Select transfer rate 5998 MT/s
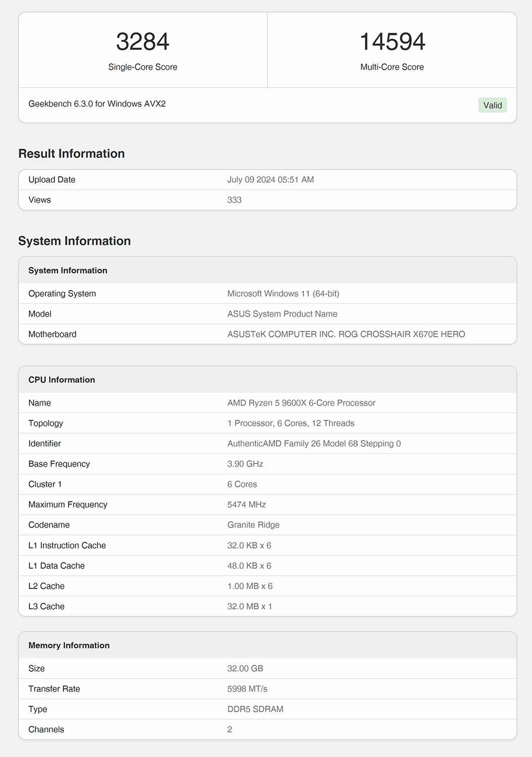The width and height of the screenshot is (532, 757). (247, 689)
